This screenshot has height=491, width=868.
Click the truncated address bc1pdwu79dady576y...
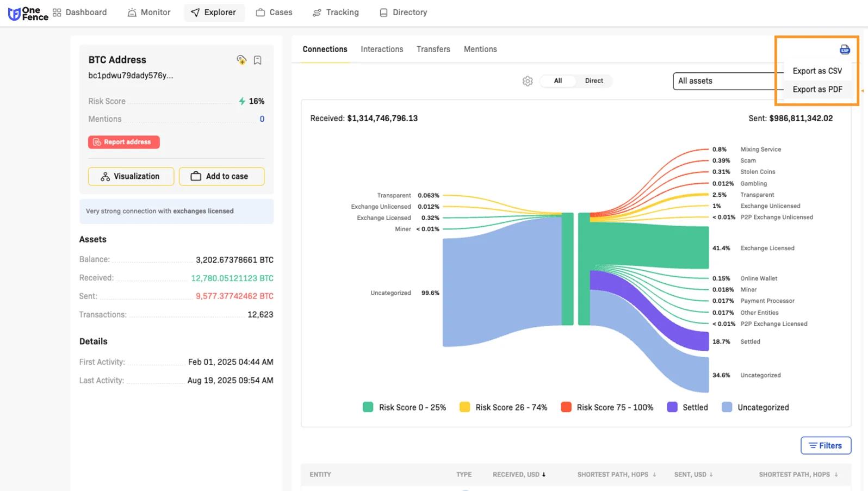[131, 76]
